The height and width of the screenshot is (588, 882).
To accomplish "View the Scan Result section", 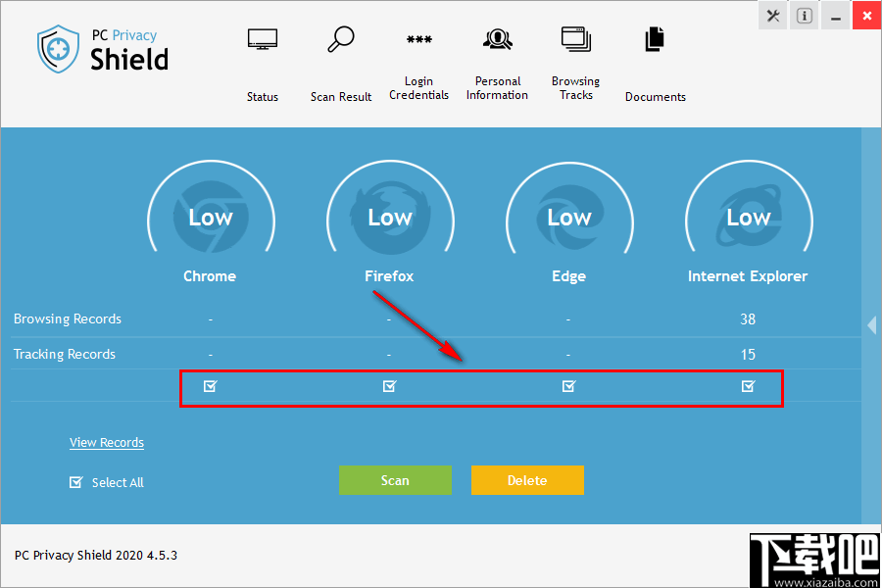I will pyautogui.click(x=340, y=64).
